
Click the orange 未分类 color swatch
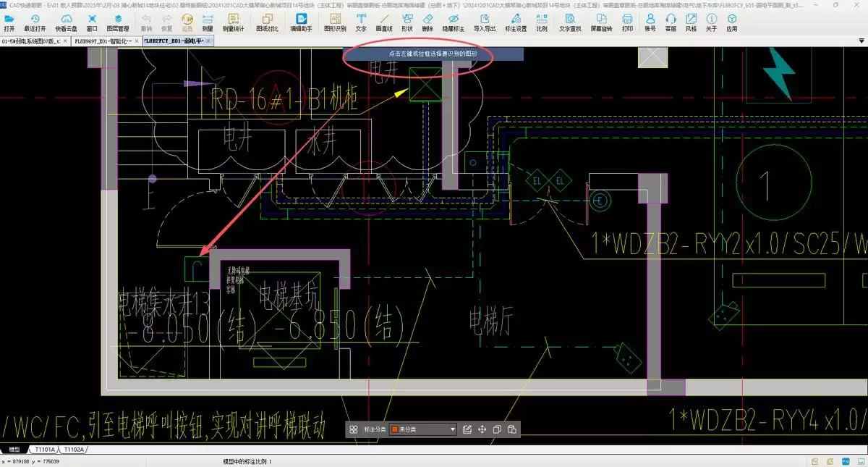(x=395, y=429)
